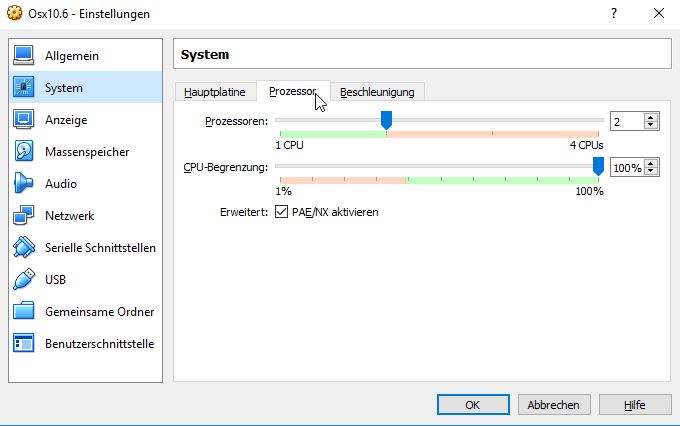Toggle the PAE/NX aktivieren checkbox
The width and height of the screenshot is (680, 426).
[x=281, y=212]
